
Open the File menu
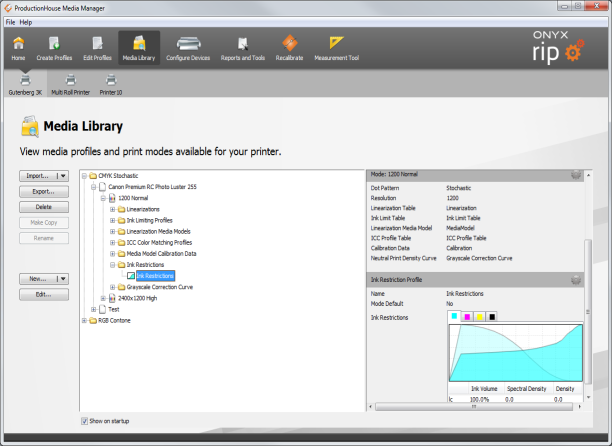click(10, 22)
